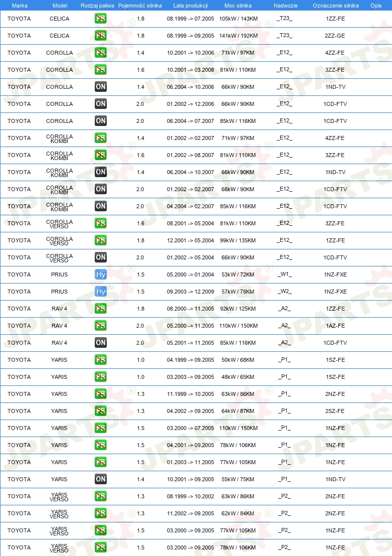Select date range 10.2001 -> 03.2008
Viewport: 392px width, 556px height.
190,70
